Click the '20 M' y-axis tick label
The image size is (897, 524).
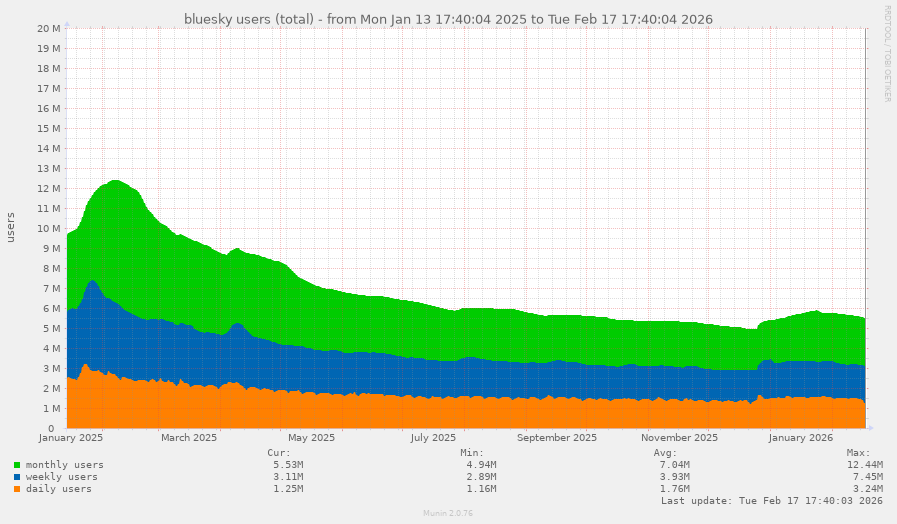(x=49, y=28)
